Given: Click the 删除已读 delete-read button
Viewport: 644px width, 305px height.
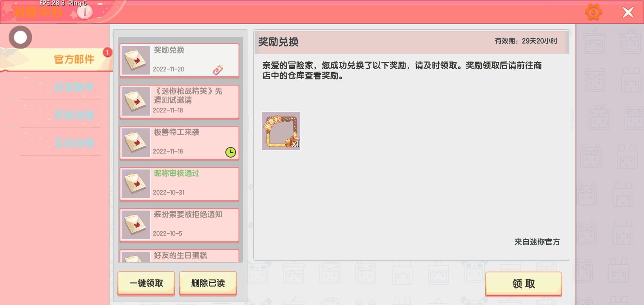Looking at the screenshot, I should (x=208, y=283).
